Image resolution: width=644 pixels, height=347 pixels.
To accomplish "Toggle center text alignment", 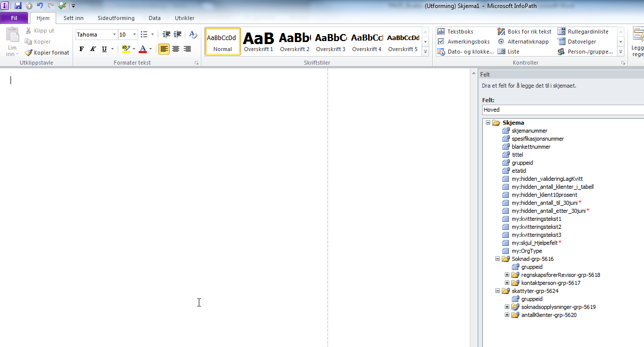I will (175, 49).
